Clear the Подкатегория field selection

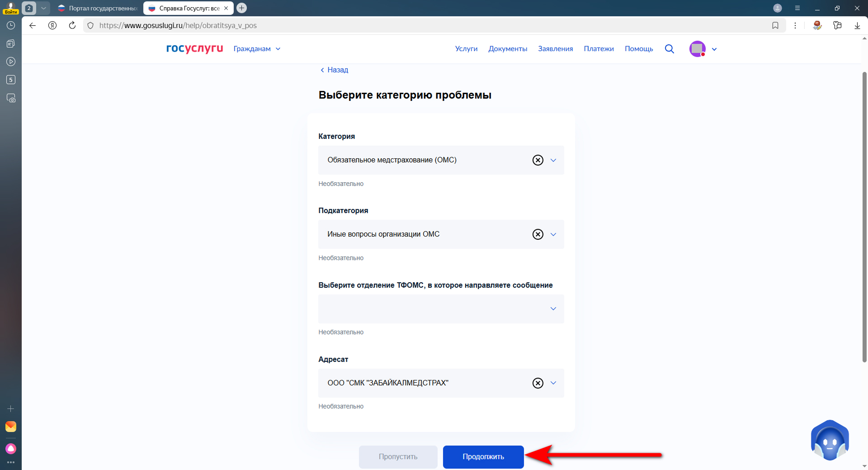(x=538, y=234)
